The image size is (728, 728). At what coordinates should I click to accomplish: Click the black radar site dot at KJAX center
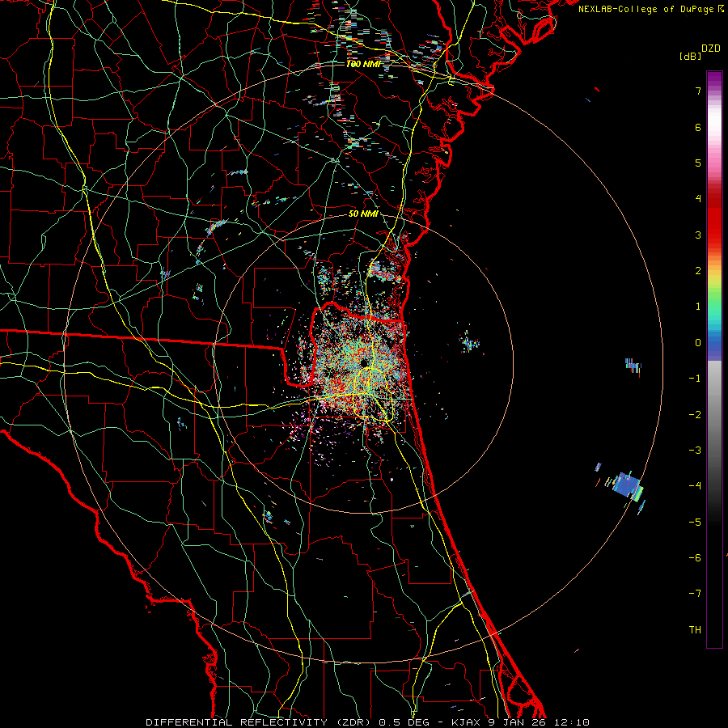364,362
